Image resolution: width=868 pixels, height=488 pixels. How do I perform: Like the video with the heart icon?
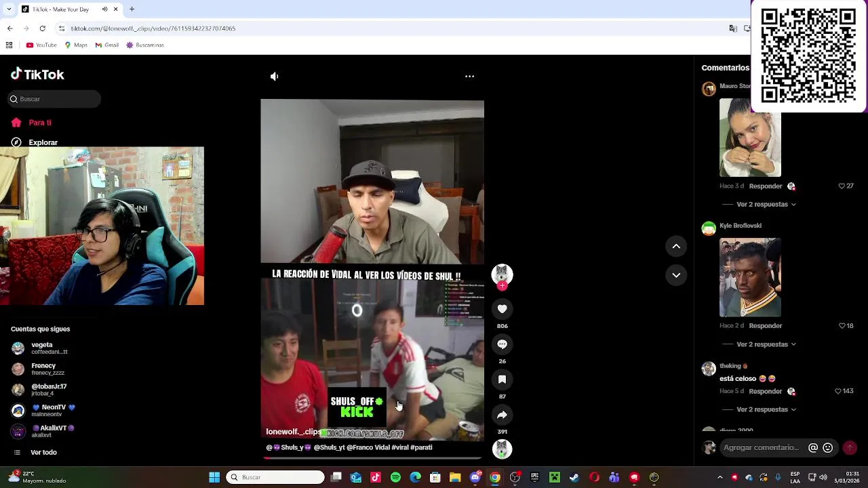pyautogui.click(x=502, y=309)
